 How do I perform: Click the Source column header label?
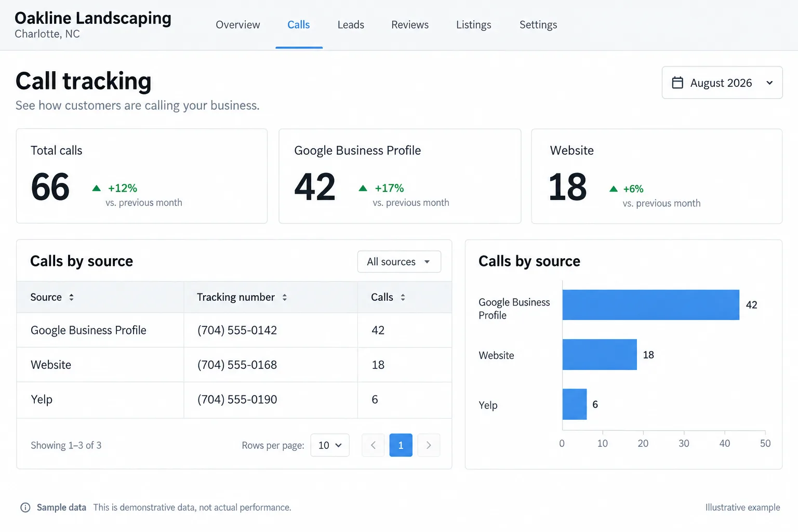click(x=46, y=297)
